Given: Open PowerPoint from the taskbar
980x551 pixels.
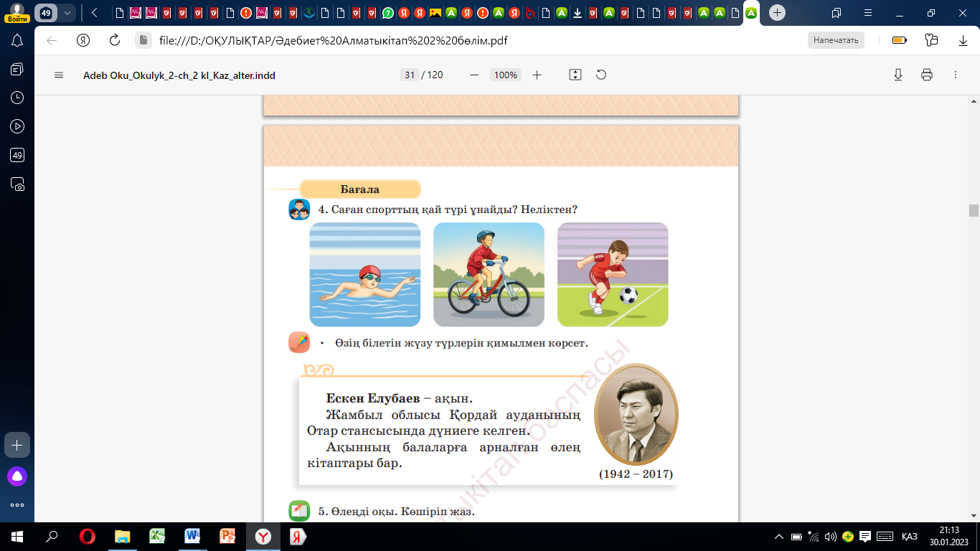Looking at the screenshot, I should click(227, 536).
